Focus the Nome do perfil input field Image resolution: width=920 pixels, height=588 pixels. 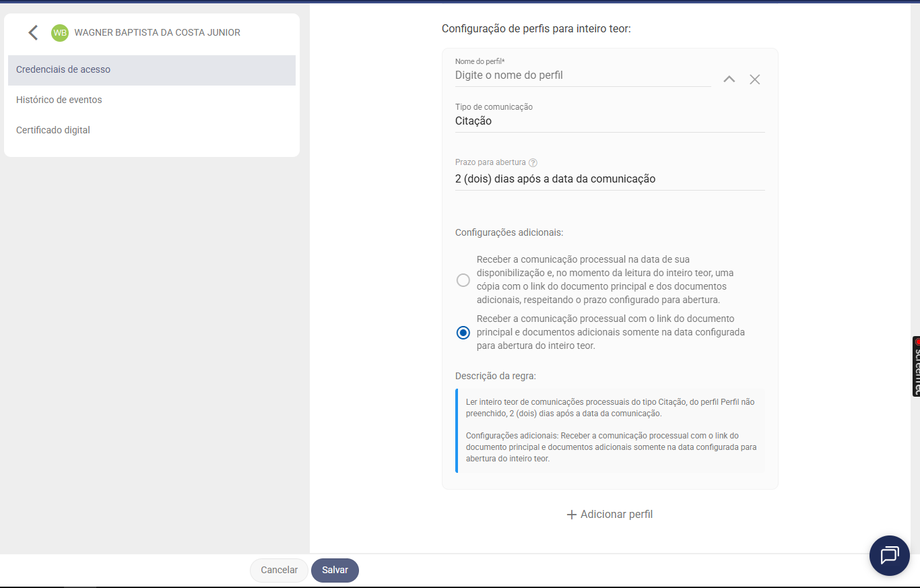click(583, 75)
